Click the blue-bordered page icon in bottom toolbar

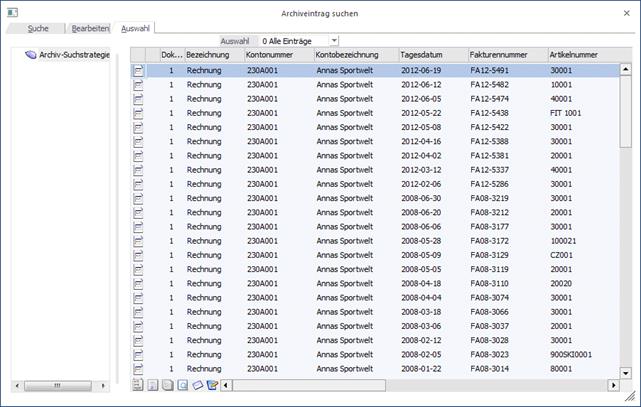click(182, 385)
